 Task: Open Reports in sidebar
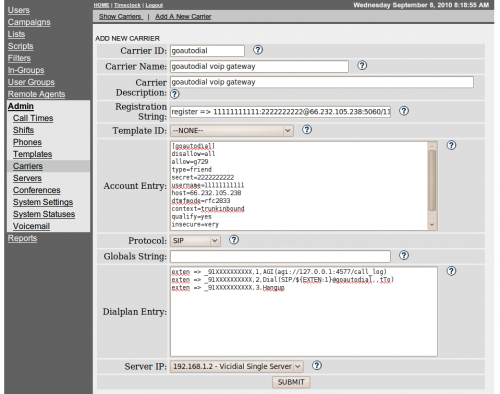(x=22, y=238)
